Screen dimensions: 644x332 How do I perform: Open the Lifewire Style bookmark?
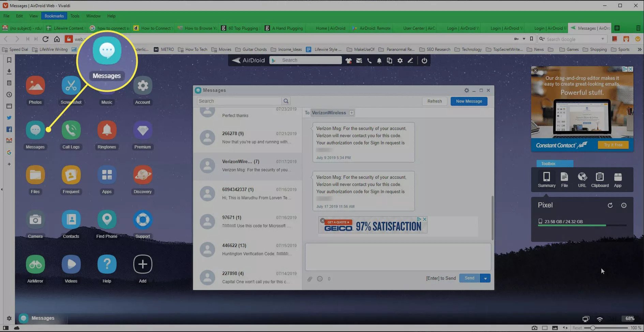click(x=324, y=49)
